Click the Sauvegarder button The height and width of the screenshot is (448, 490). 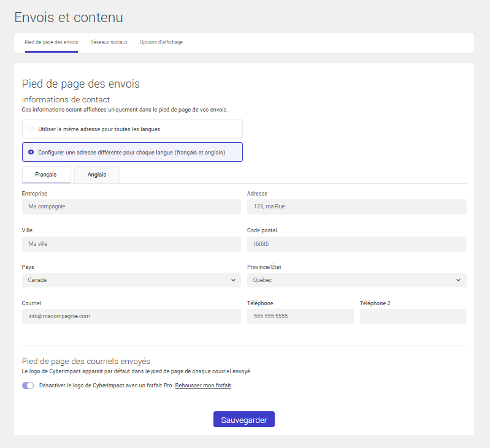coord(243,419)
